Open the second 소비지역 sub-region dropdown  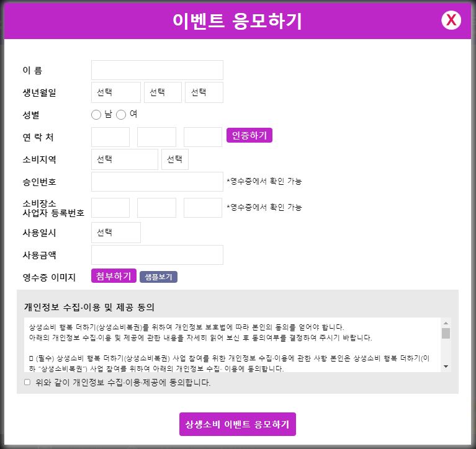click(175, 159)
